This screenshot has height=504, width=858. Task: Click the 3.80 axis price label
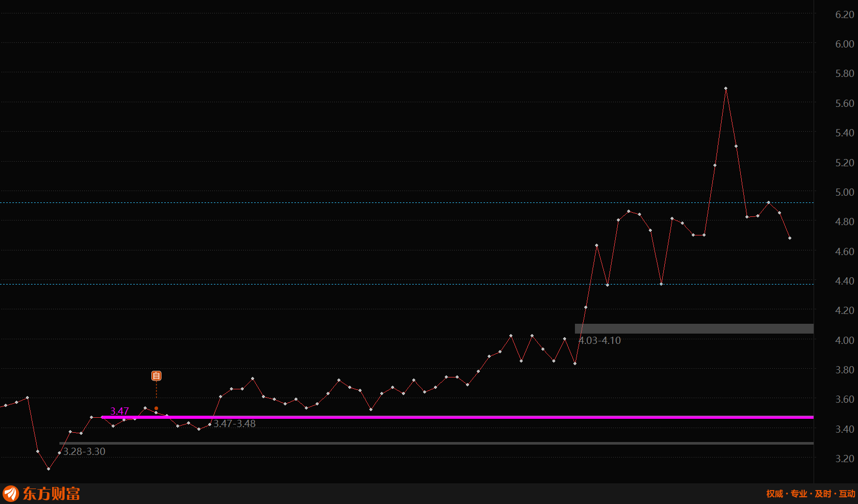click(x=845, y=370)
